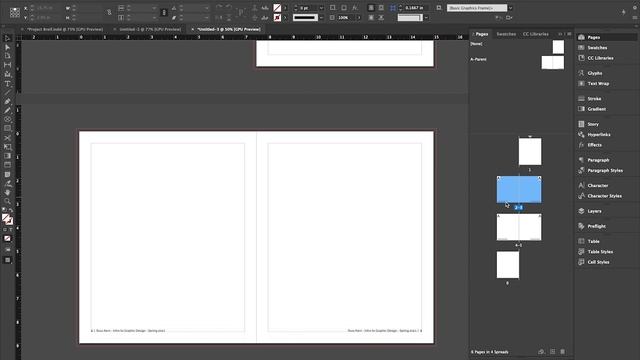This screenshot has width=640, height=360.
Task: Switch to Project Brief.indd document tab
Action: 65,29
